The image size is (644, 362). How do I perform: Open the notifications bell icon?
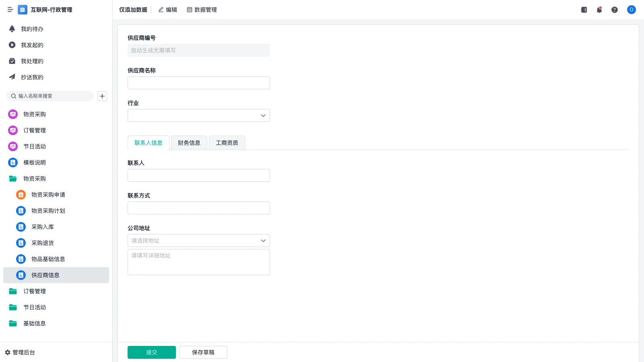click(599, 10)
